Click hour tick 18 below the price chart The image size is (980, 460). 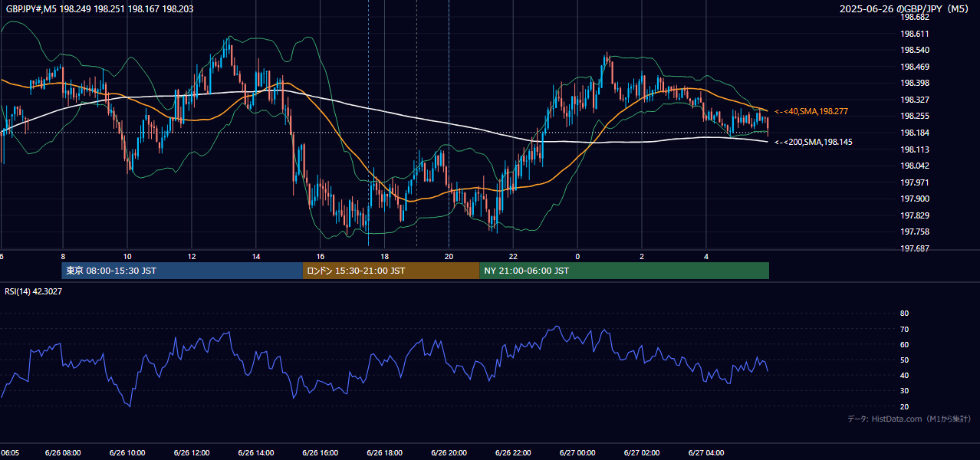tap(385, 256)
